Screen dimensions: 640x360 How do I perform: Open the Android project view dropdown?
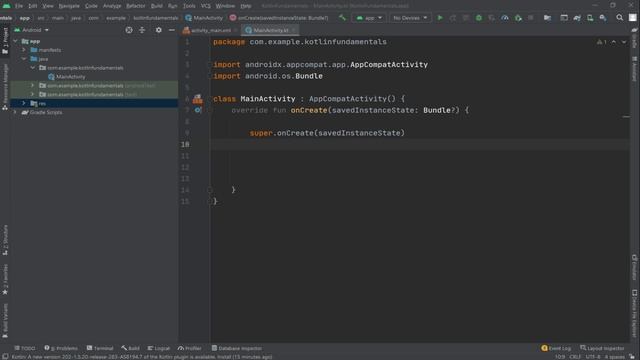pos(31,30)
